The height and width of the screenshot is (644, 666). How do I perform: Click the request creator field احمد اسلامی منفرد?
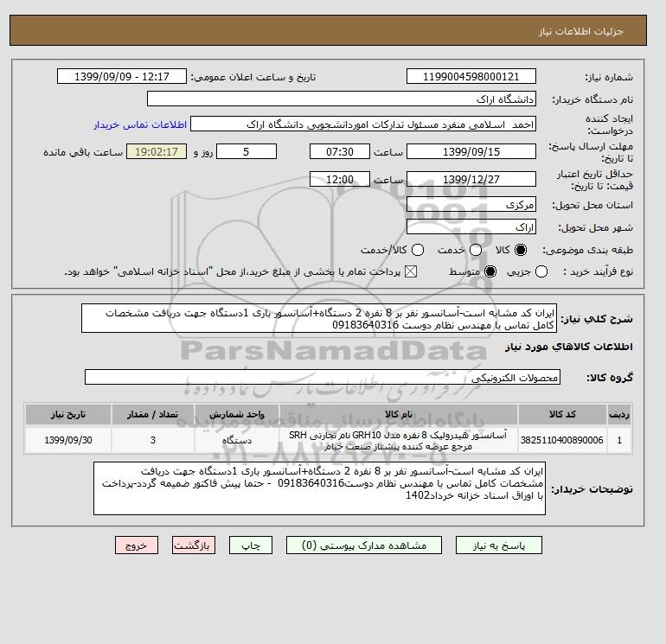pyautogui.click(x=363, y=124)
